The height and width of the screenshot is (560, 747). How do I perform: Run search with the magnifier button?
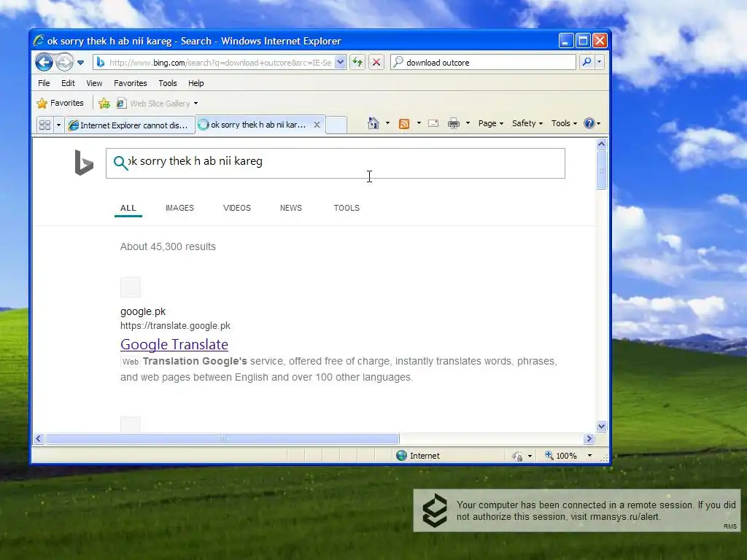pos(587,63)
